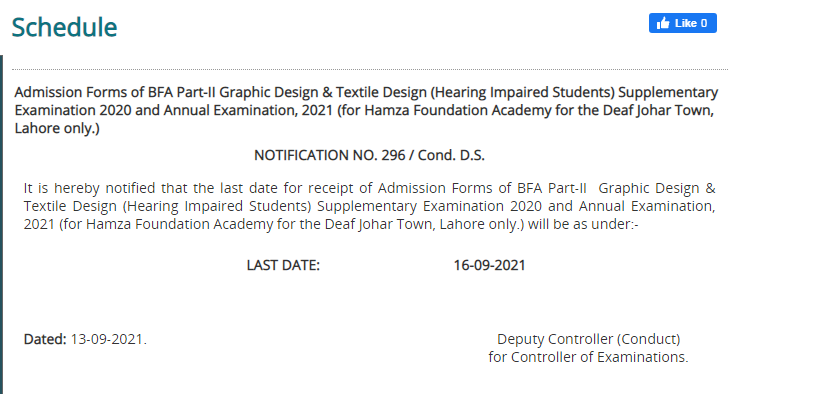Click 'Textile Design' starting paragraph's second line
Viewport: 813px width, 394px height.
coord(70,206)
